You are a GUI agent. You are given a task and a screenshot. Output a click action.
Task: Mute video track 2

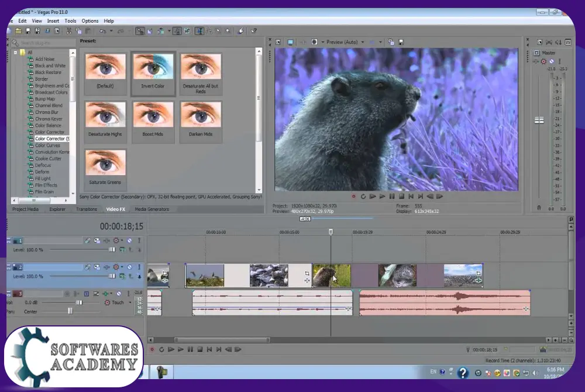tap(129, 267)
